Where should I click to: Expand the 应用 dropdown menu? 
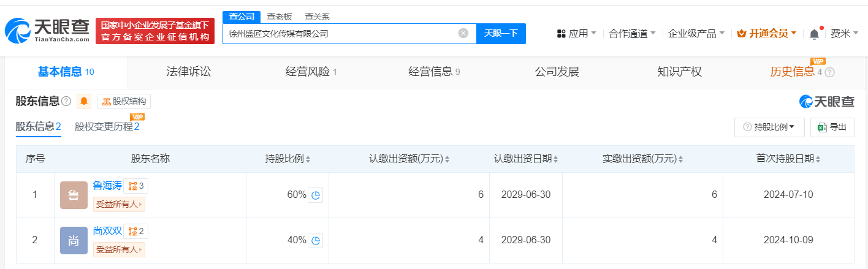point(576,34)
